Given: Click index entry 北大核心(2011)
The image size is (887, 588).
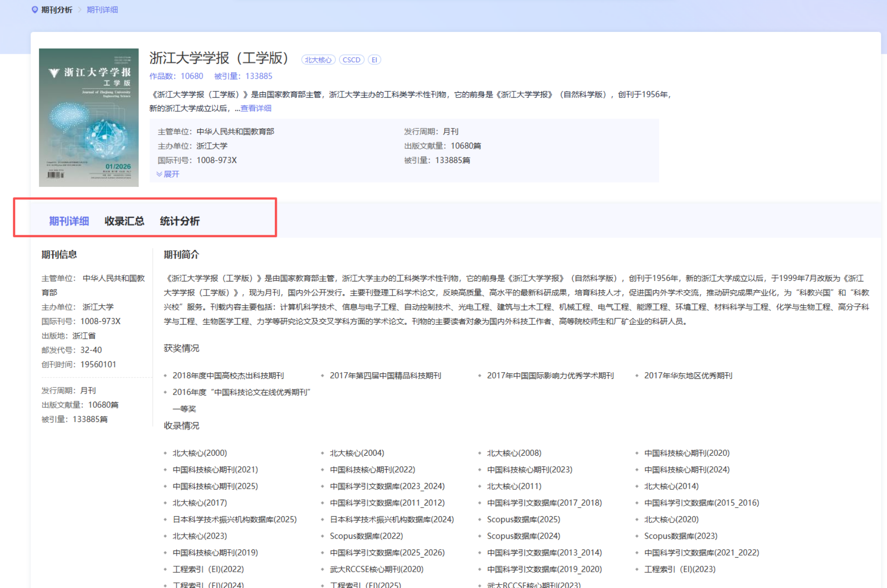Looking at the screenshot, I should [x=514, y=486].
